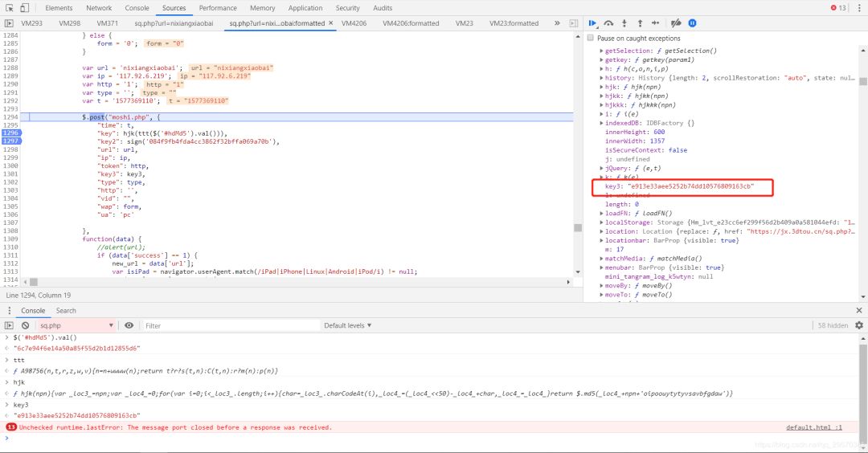Clear the console output
The height and width of the screenshot is (453, 868).
coord(25,325)
